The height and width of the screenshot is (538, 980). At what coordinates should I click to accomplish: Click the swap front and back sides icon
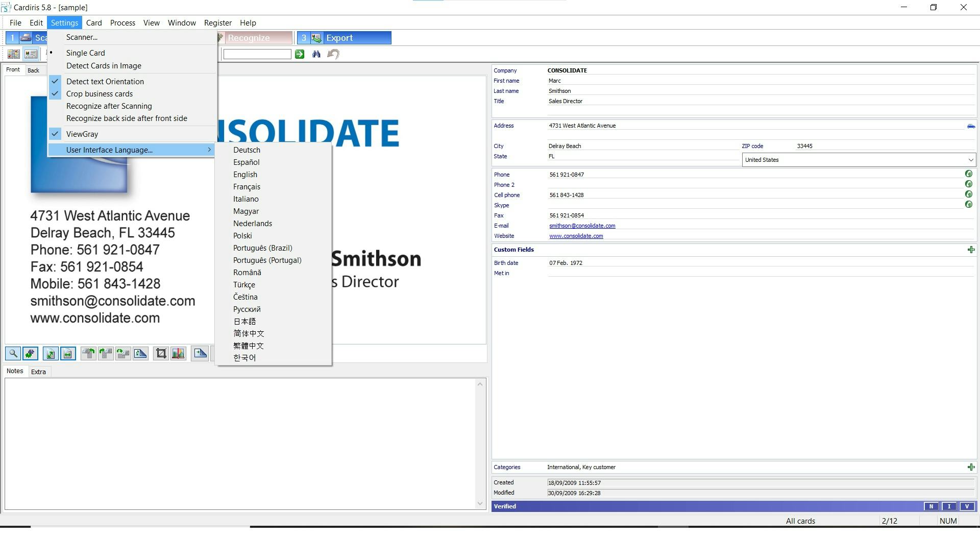(x=140, y=353)
